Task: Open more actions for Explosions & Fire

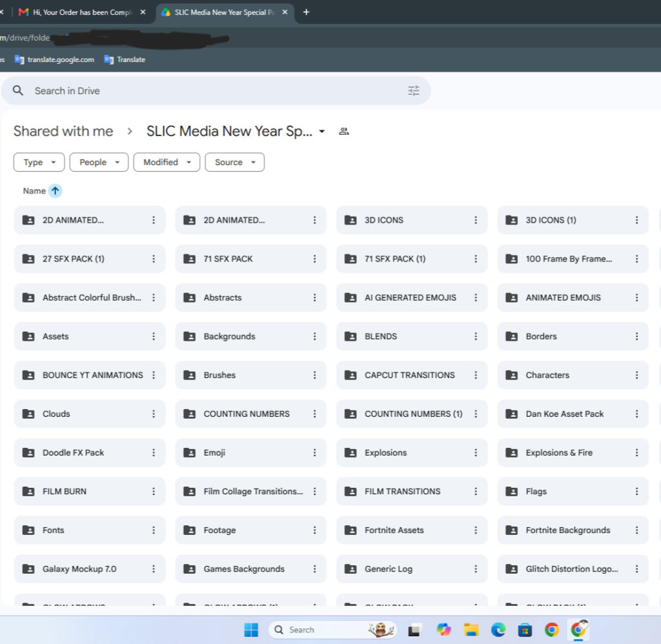Action: pos(636,452)
